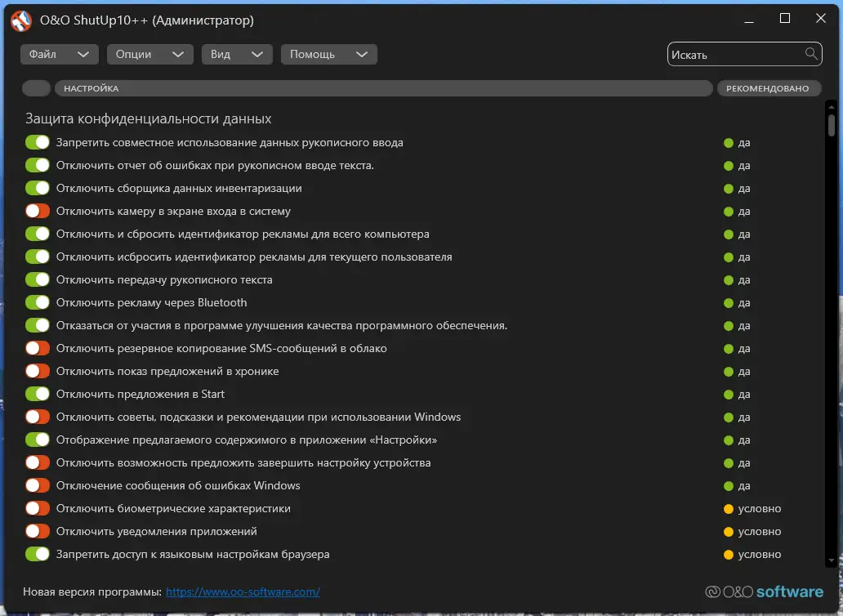Expand the 'Опции' dropdown menu
Screen dimensions: 843x616
click(x=149, y=55)
